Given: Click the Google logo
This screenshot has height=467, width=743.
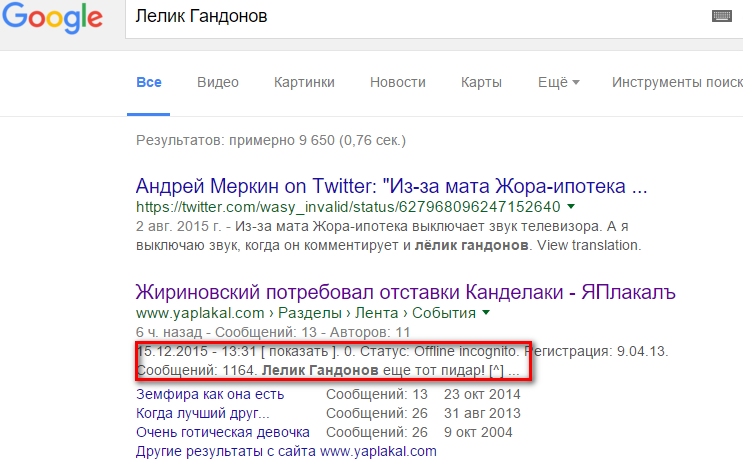Looking at the screenshot, I should pos(52,18).
